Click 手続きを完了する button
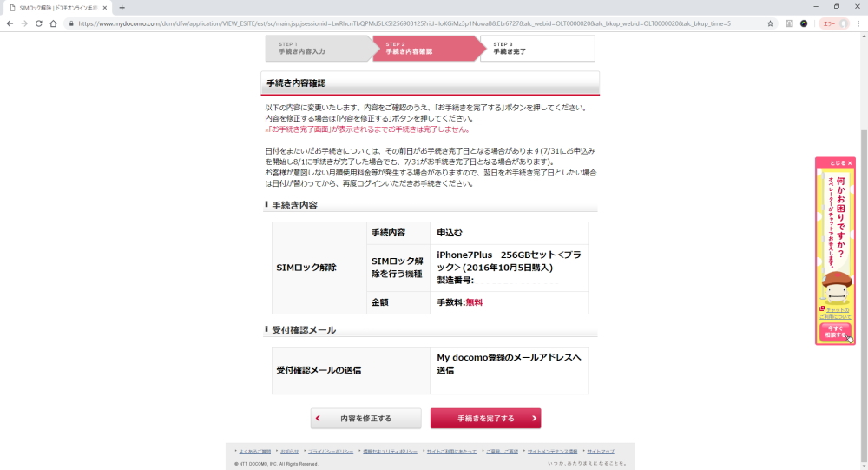Screen dimensions: 868x470 click(485, 419)
